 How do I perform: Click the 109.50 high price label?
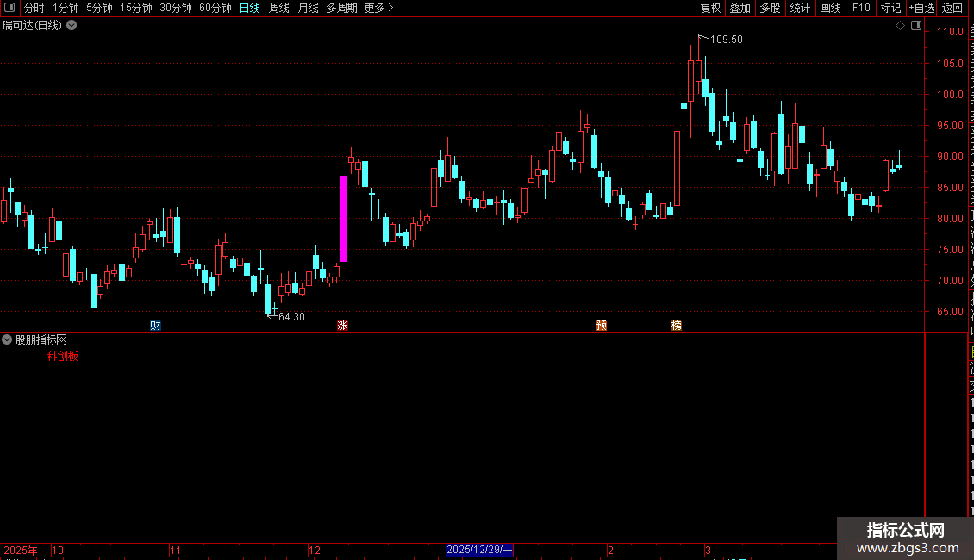pyautogui.click(x=726, y=39)
